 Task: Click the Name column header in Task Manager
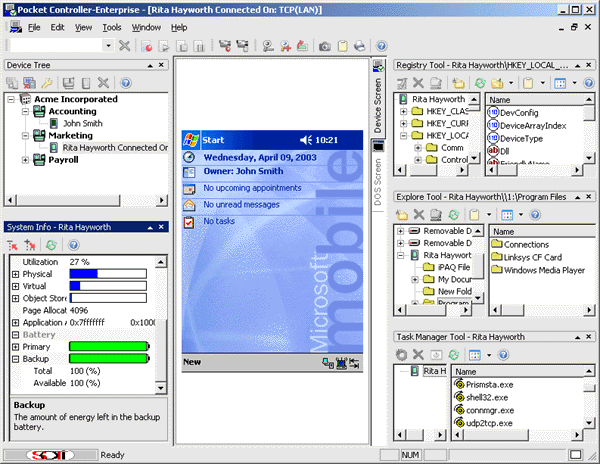pos(518,371)
